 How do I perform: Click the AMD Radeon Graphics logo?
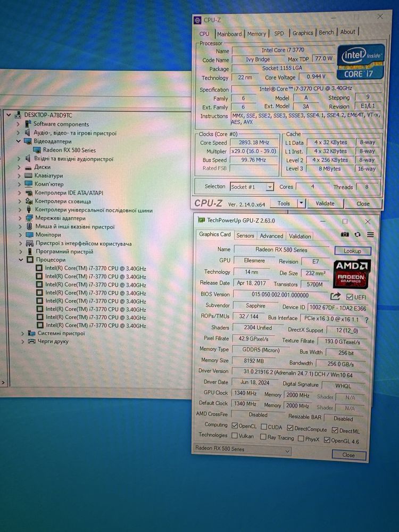point(351,274)
